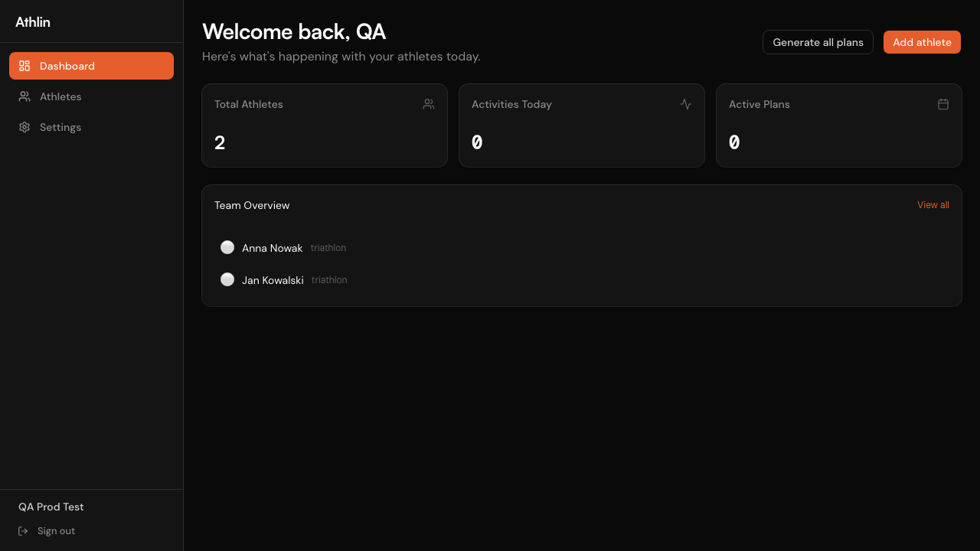This screenshot has height=551, width=980.
Task: Open the Settings section
Action: [60, 127]
